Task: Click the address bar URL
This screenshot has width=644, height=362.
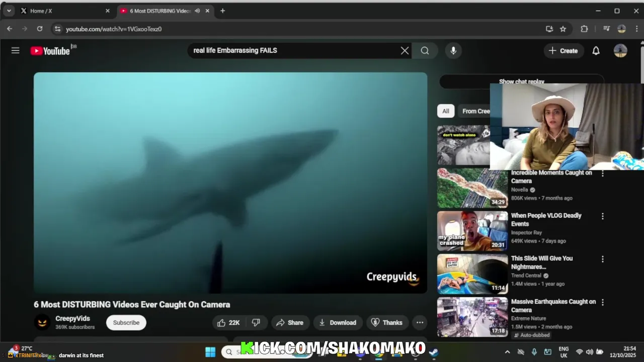Action: 114,29
